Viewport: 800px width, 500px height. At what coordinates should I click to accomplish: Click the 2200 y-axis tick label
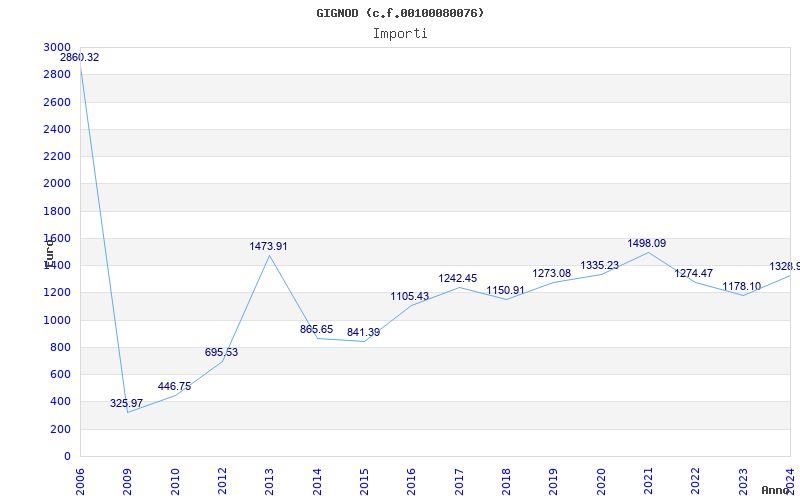(x=57, y=156)
